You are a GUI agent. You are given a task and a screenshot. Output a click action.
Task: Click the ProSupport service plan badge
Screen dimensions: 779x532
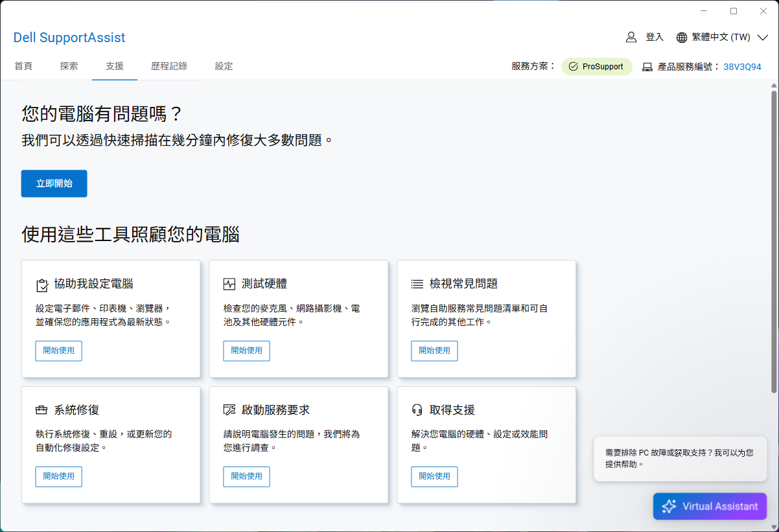click(x=596, y=67)
